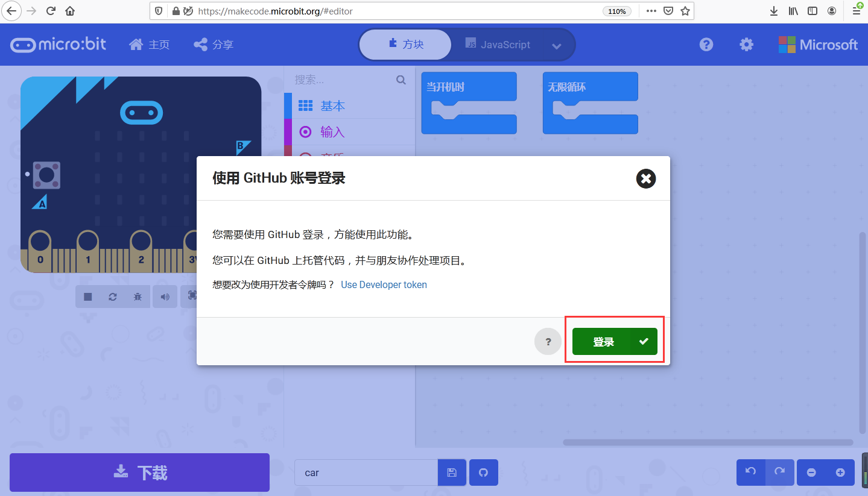This screenshot has height=496, width=868.
Task: Open browser page zoom indicator showing 110%
Action: [x=616, y=10]
